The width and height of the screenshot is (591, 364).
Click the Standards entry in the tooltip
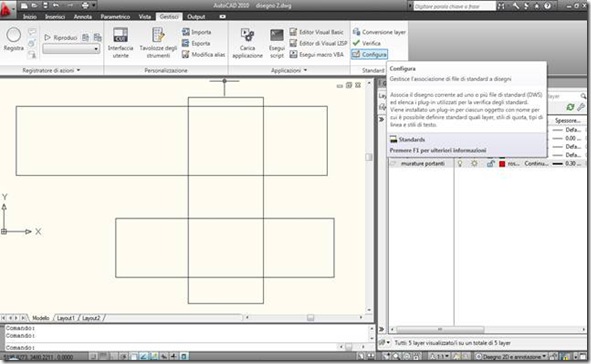tap(407, 139)
